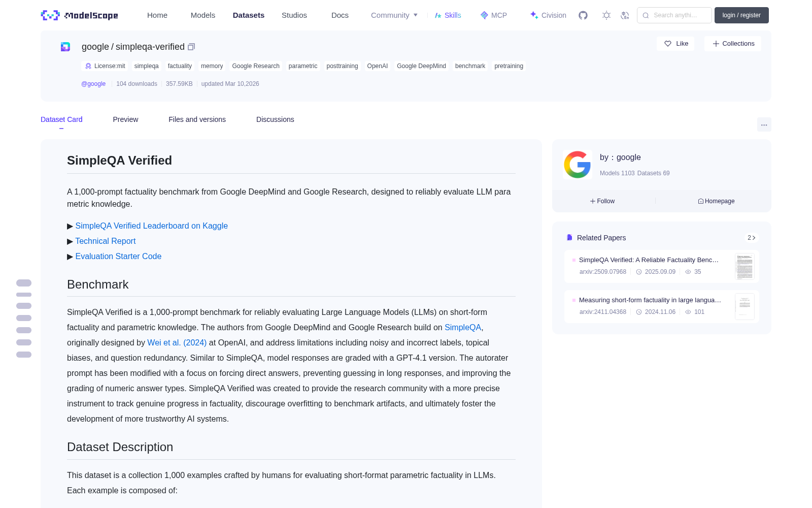Click the Google logo in the author card
This screenshot has height=508, width=812.
[x=578, y=165]
